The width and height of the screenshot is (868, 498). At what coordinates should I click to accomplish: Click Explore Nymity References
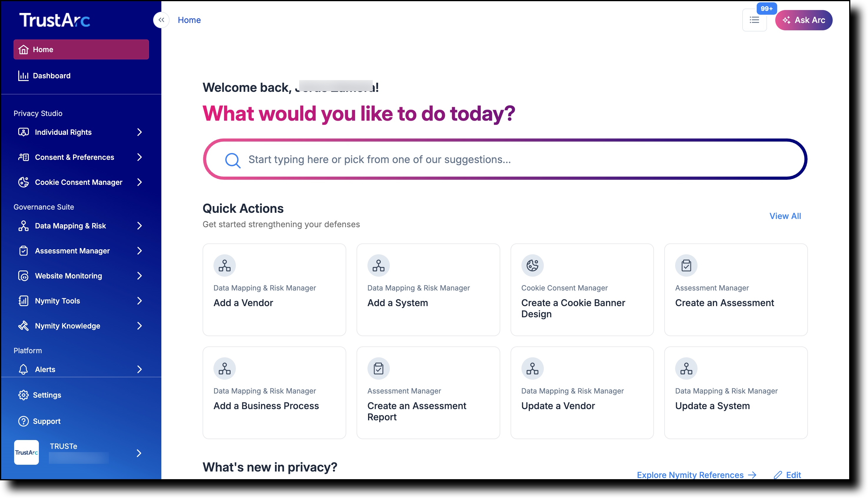690,475
